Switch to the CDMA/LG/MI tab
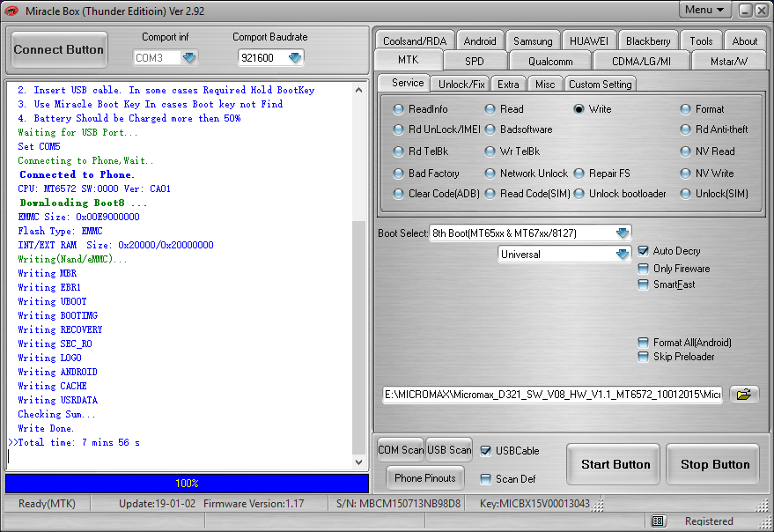This screenshot has height=532, width=774. (x=641, y=62)
